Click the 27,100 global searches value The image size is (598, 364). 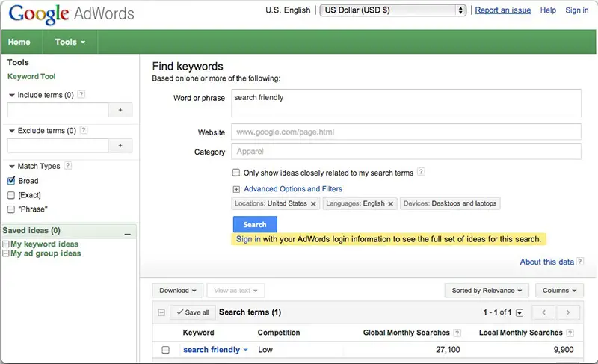pos(448,350)
